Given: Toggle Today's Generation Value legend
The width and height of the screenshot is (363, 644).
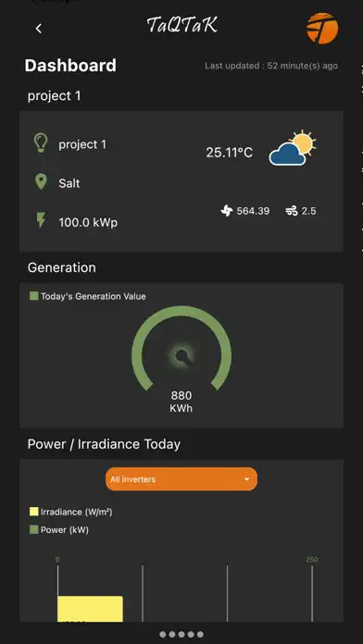Looking at the screenshot, I should pos(88,296).
